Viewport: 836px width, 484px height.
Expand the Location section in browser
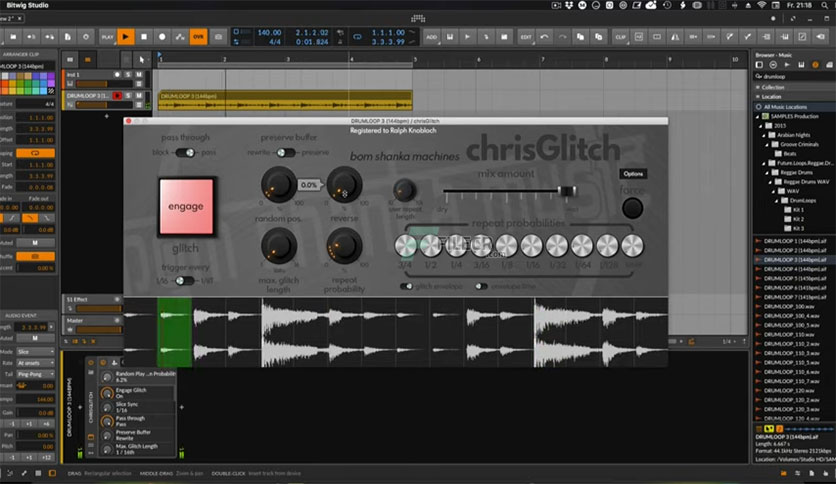(793, 96)
